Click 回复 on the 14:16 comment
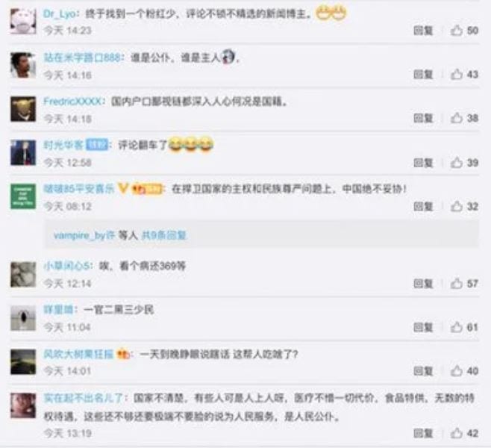Screen dimensions: 491x448 (423, 75)
